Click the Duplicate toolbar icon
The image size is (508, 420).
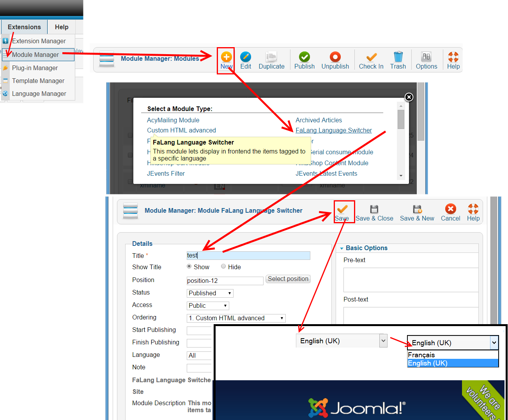271,57
